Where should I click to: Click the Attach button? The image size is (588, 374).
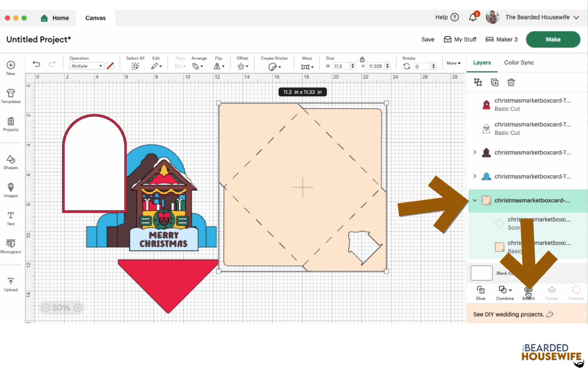coord(528,293)
